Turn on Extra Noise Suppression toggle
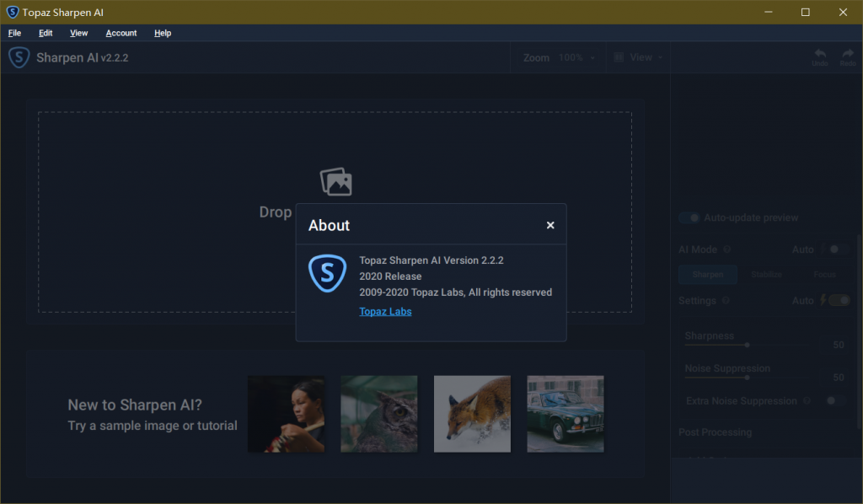The width and height of the screenshot is (863, 504). tap(835, 401)
